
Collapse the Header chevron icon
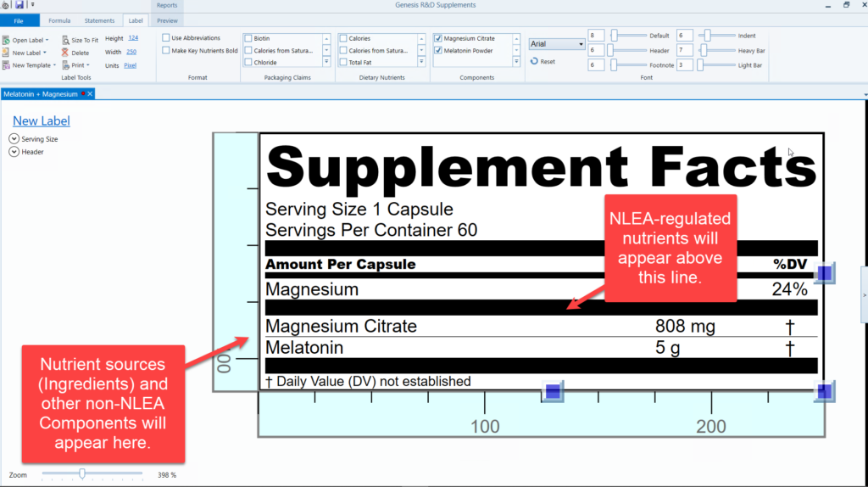(14, 152)
